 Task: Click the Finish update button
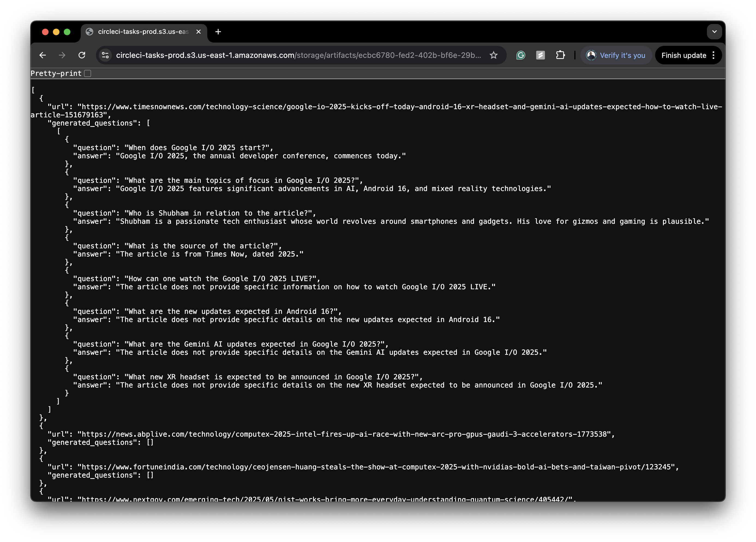[684, 55]
